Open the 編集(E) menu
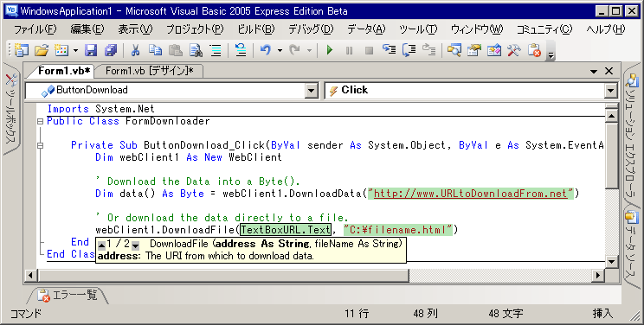 point(87,29)
